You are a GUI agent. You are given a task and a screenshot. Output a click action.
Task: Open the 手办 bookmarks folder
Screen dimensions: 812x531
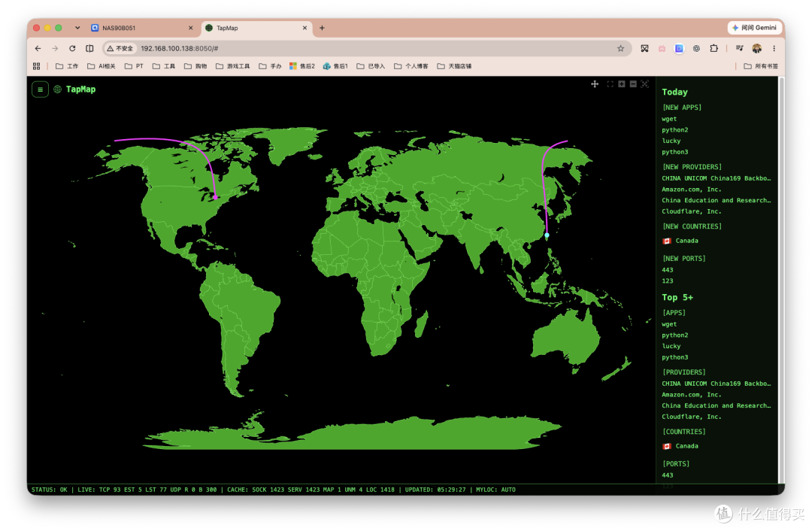[x=270, y=65]
